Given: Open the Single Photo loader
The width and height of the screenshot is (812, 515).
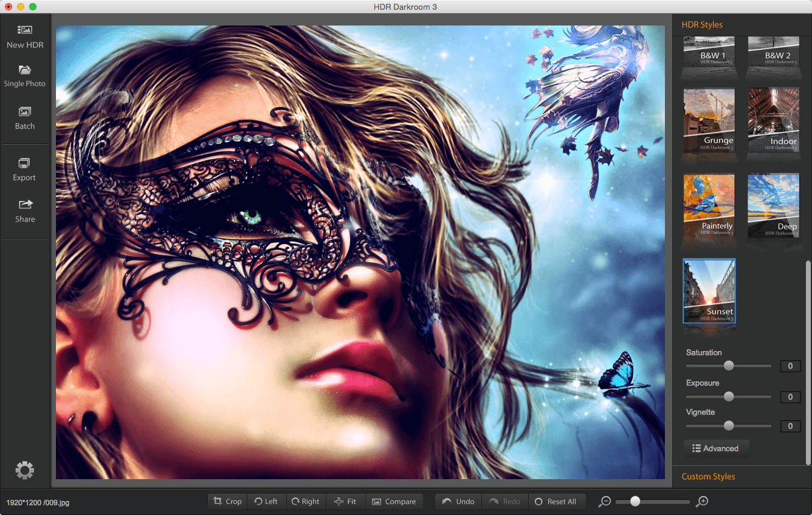Looking at the screenshot, I should (x=24, y=75).
